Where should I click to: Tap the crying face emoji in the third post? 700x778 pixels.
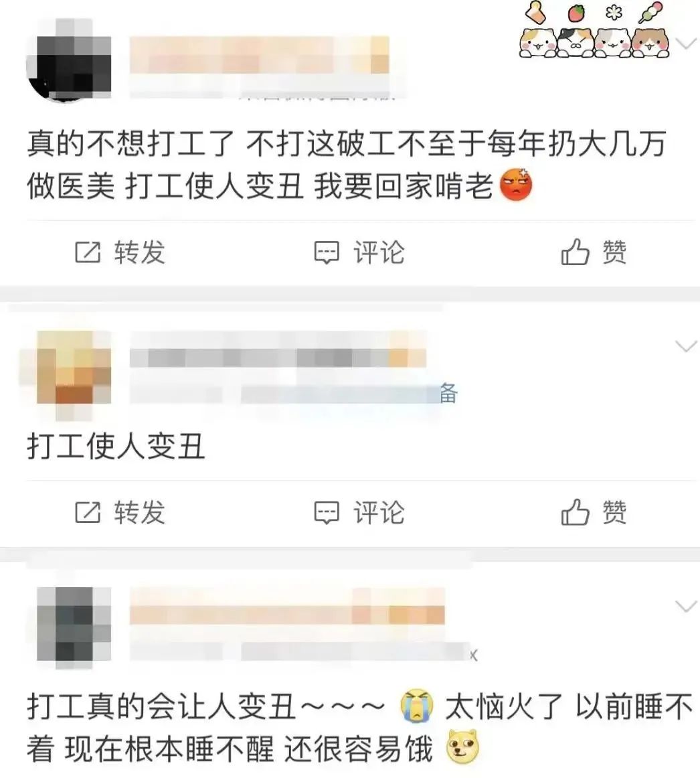point(417,705)
